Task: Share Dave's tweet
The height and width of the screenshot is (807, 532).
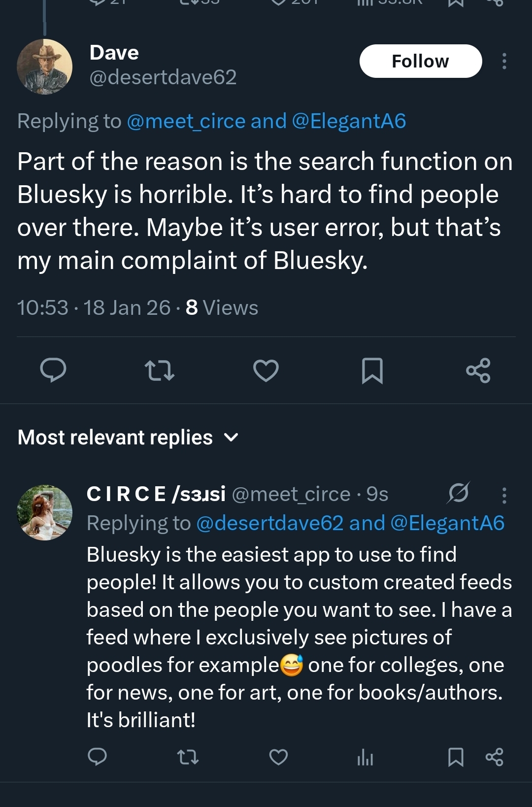Action: click(478, 370)
